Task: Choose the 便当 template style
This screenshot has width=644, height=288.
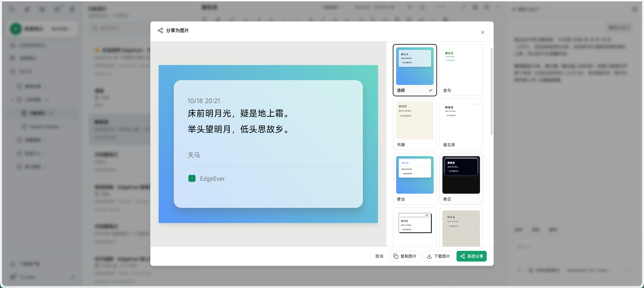Action: (415, 179)
